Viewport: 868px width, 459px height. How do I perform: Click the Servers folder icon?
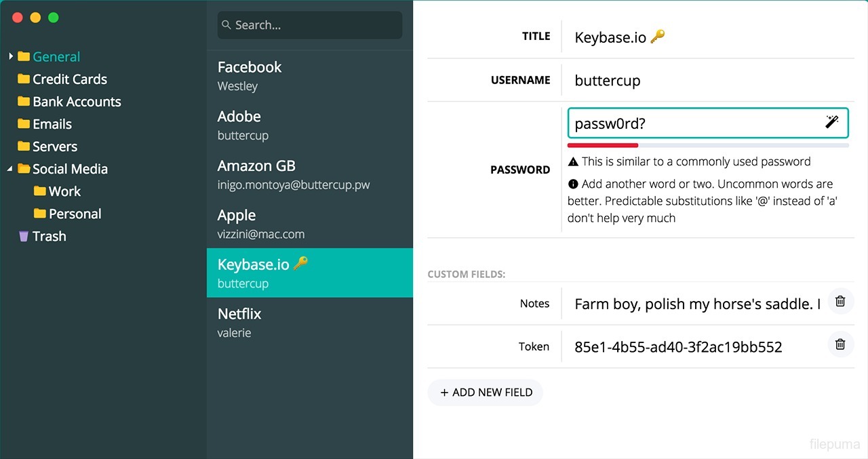[x=24, y=146]
